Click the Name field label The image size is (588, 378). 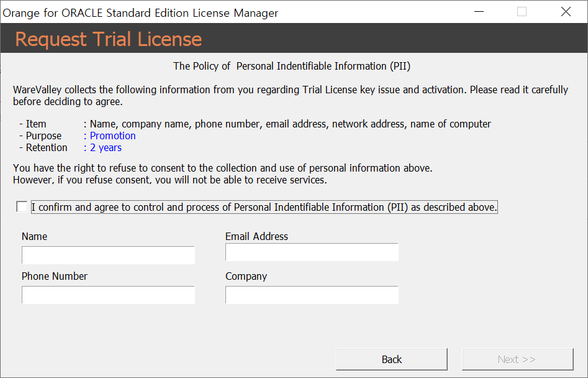[34, 236]
